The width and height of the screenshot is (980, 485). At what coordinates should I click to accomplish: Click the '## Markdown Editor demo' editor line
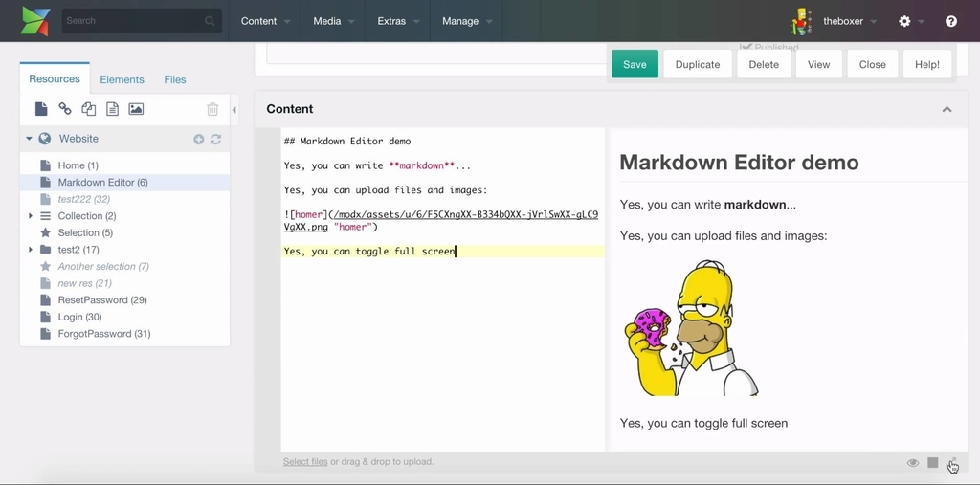pyautogui.click(x=346, y=142)
